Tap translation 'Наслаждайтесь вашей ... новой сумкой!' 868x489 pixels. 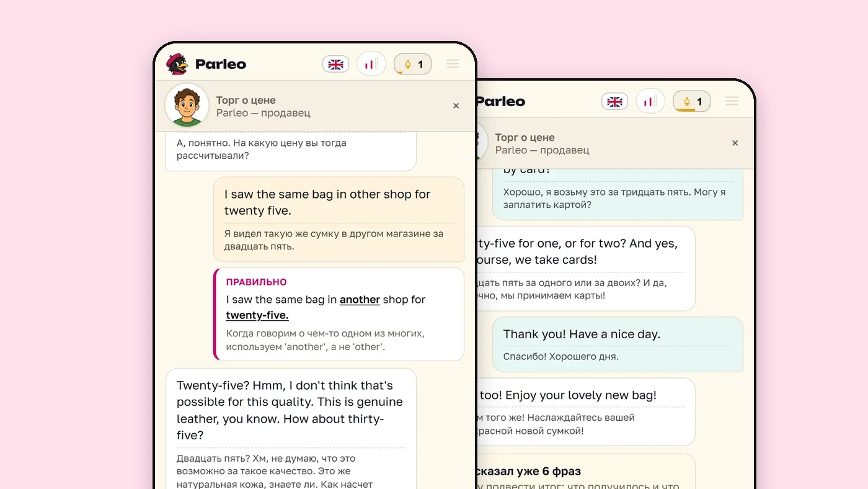pos(556,424)
